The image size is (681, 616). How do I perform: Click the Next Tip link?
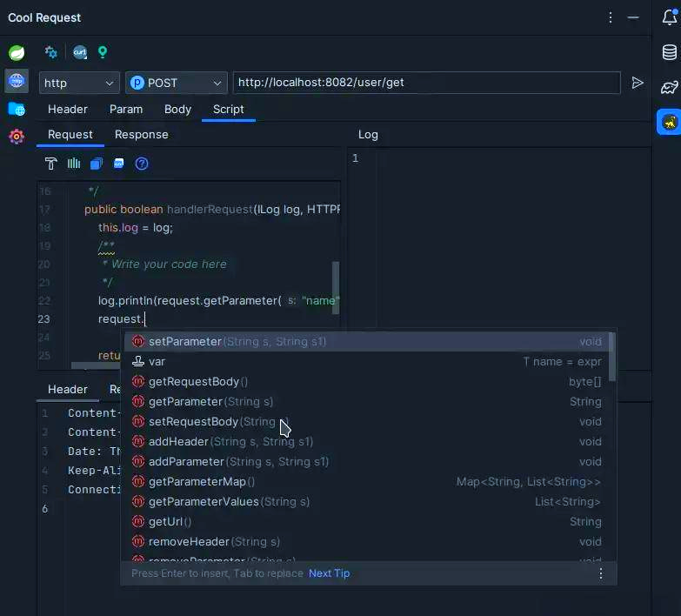[x=330, y=573]
